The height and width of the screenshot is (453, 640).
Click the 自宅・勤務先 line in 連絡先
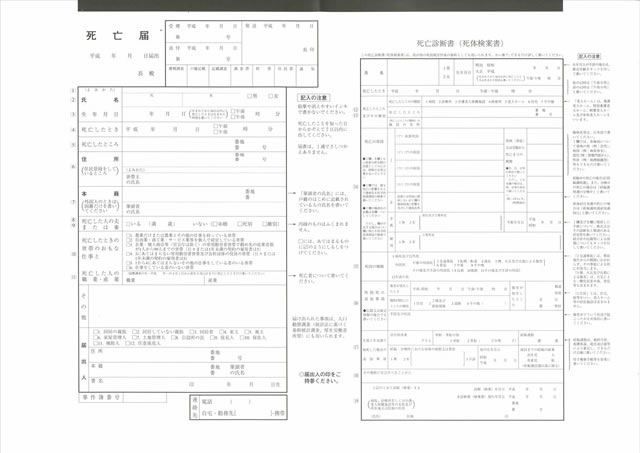pos(244,413)
